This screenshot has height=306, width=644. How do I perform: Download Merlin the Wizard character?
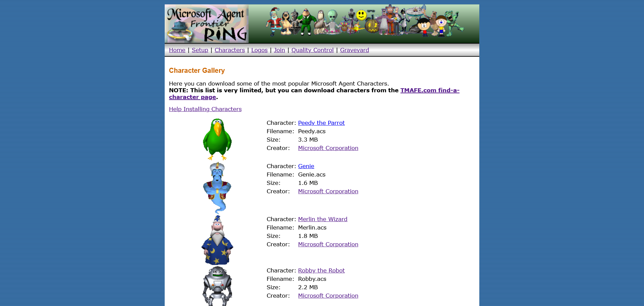tap(323, 219)
